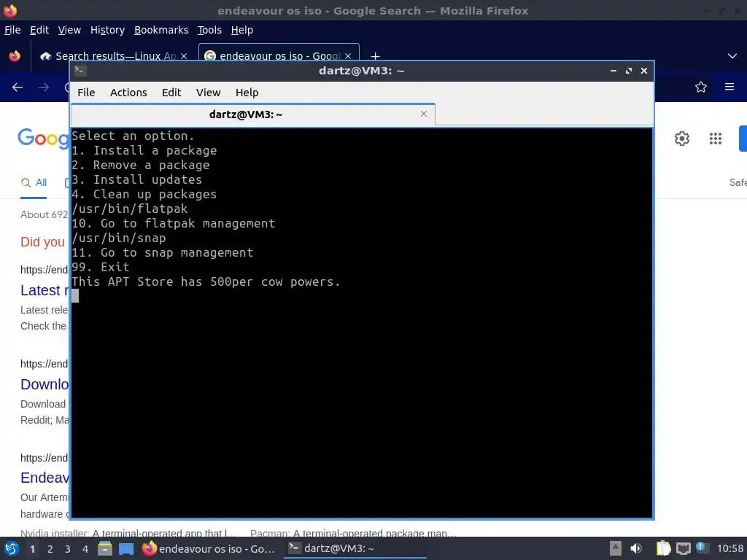The image size is (747, 560).
Task: Open the 'Downlo' search result link
Action: click(x=44, y=384)
